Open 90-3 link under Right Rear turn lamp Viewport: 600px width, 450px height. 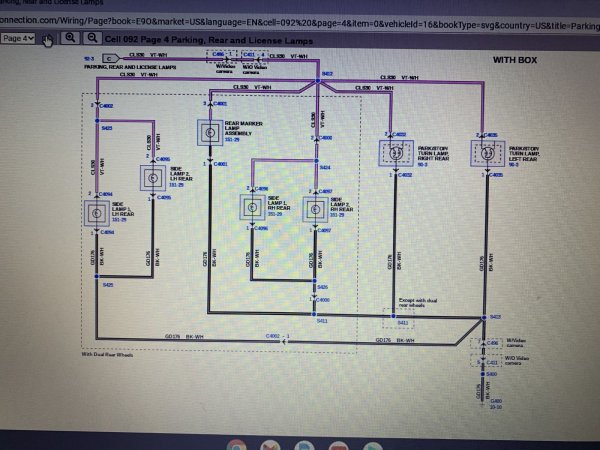[422, 165]
